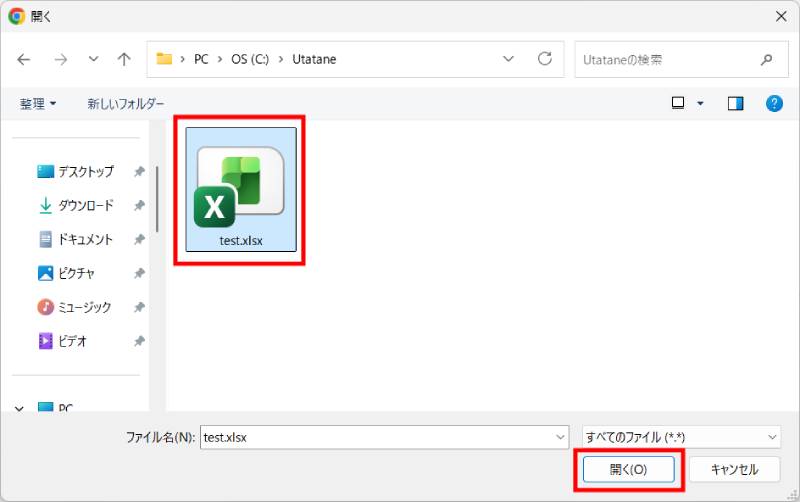This screenshot has width=800, height=502.
Task: Open help with the question mark icon
Action: (x=774, y=104)
